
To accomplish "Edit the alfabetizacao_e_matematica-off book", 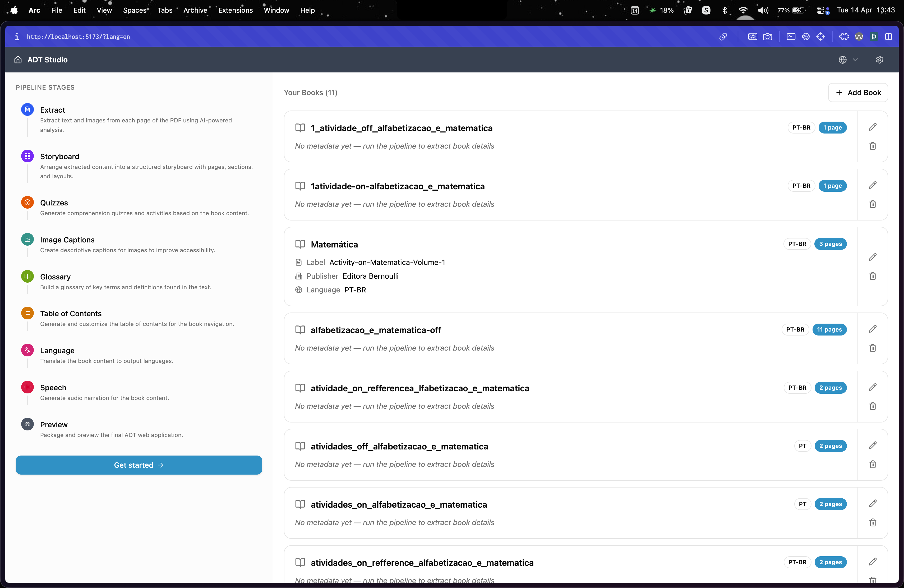I will [x=873, y=329].
